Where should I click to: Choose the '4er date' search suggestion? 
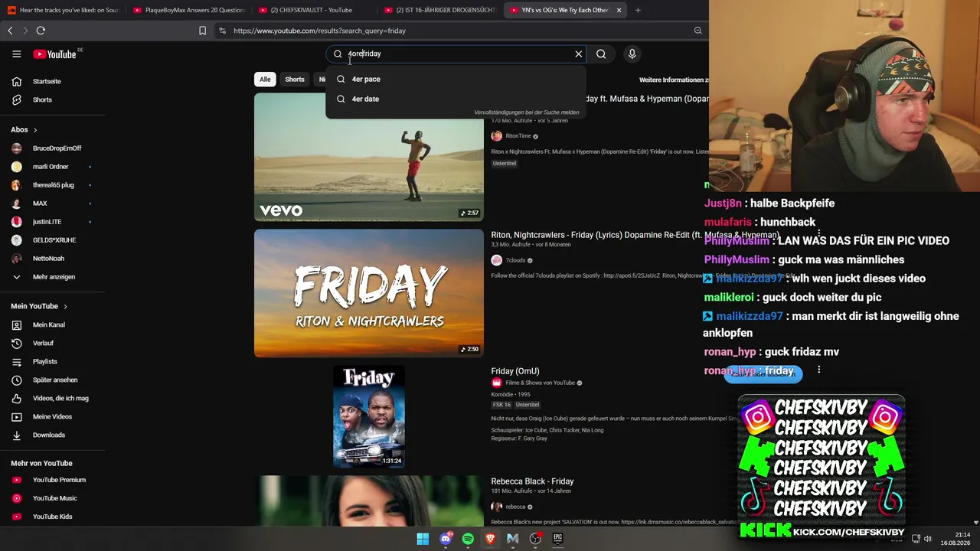pos(456,99)
